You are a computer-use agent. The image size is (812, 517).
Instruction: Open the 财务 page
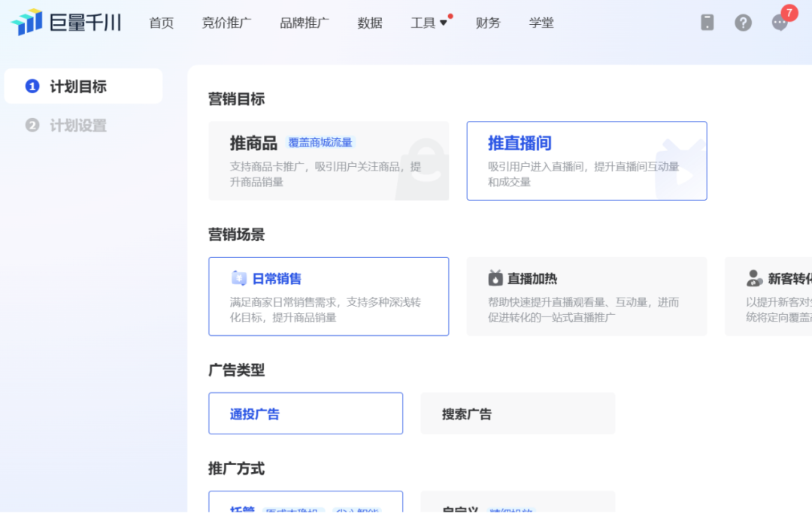coord(488,23)
